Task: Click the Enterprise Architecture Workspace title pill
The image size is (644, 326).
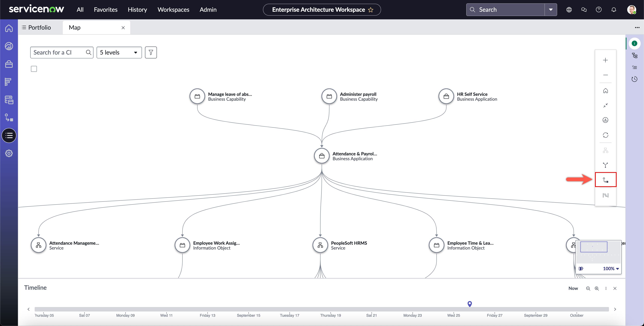Action: 322,10
